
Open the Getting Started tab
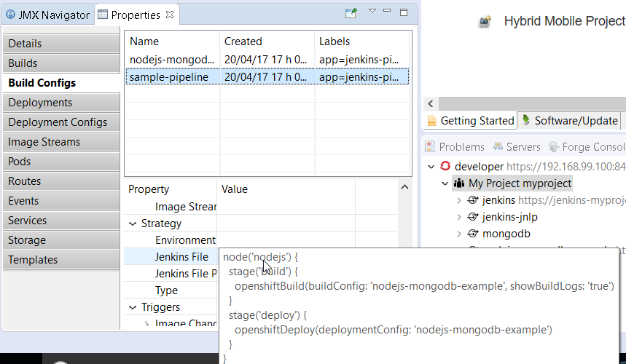pos(470,121)
